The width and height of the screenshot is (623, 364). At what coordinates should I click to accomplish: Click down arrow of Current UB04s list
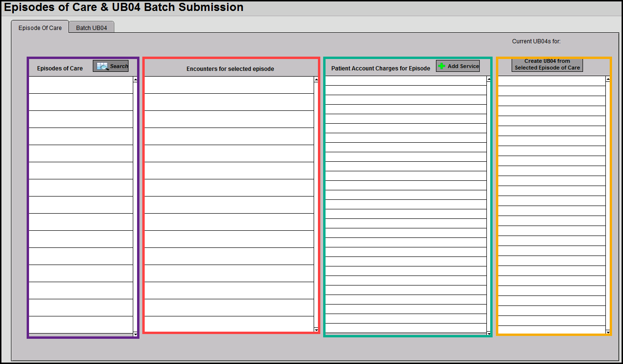[608, 331]
